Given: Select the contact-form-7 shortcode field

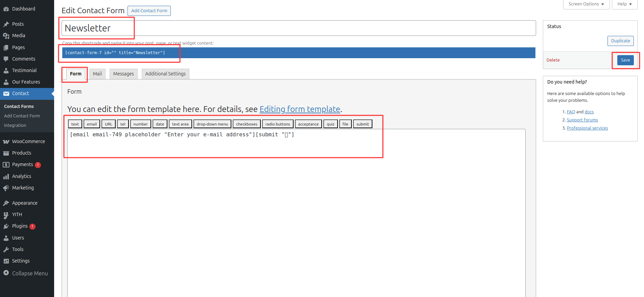Looking at the screenshot, I should point(299,53).
